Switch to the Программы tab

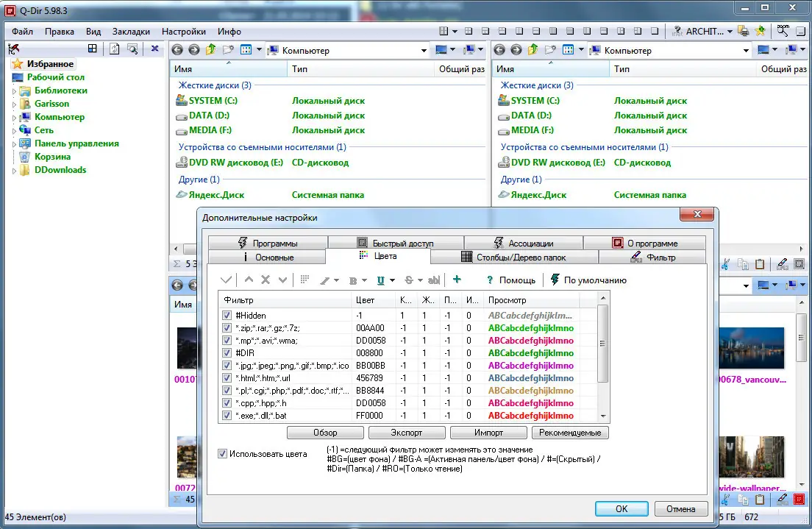[268, 243]
